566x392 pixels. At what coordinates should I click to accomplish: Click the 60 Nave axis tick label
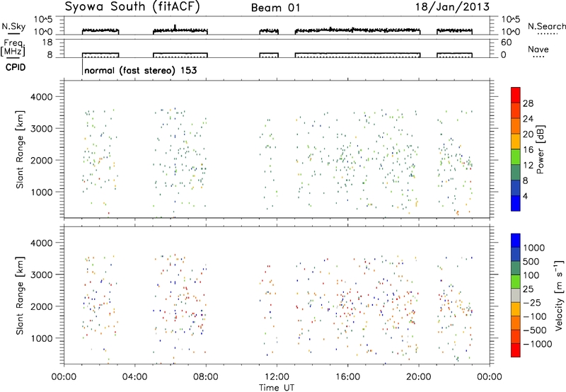[507, 42]
